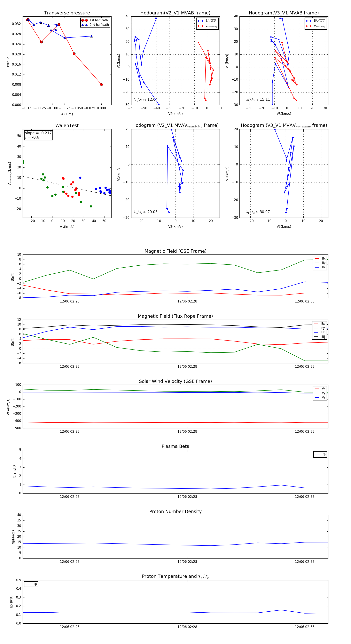Click the eigenvalue ratio text "30.97"

[x=265, y=212]
